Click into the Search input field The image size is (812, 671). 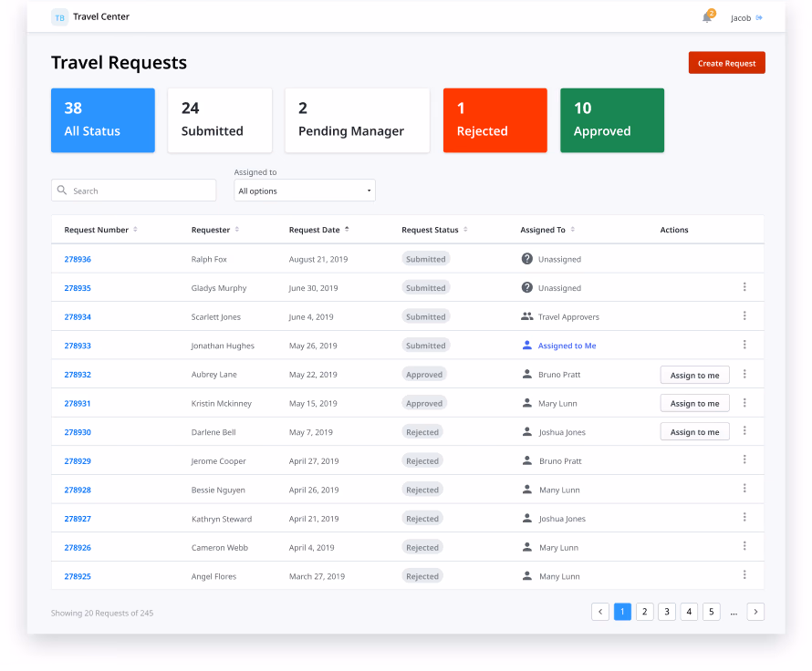click(x=141, y=191)
